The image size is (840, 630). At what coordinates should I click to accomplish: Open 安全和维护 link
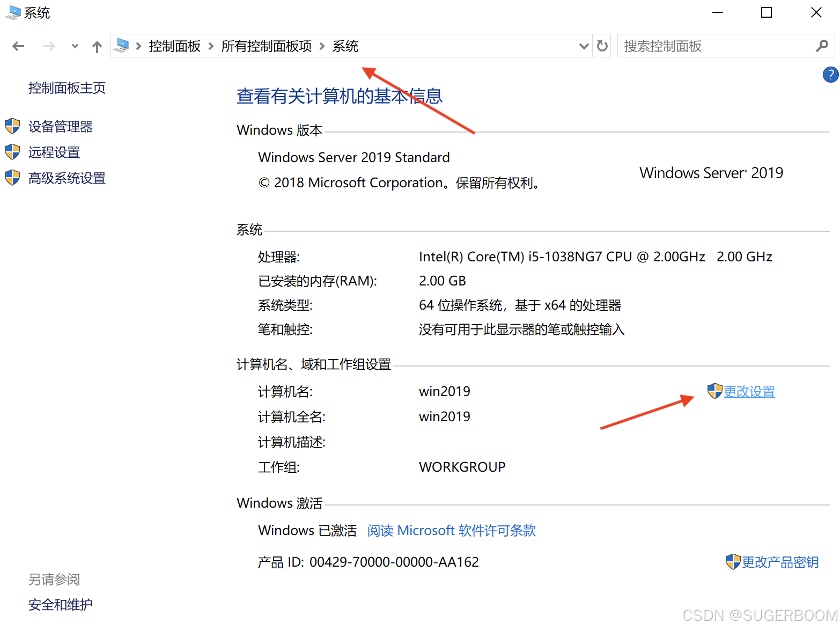coord(61,605)
